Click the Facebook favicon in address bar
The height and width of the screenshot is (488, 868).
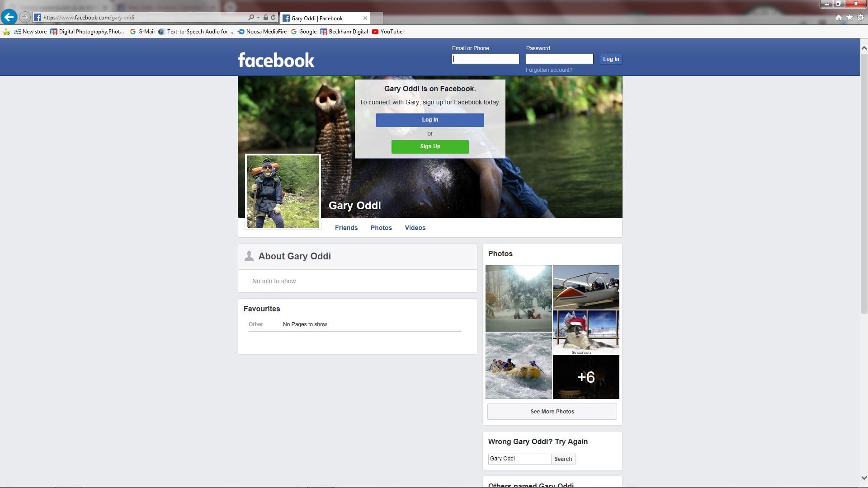[x=38, y=17]
